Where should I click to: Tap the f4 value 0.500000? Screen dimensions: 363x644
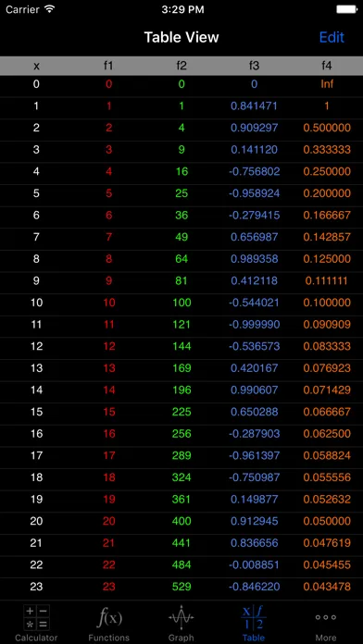tap(327, 128)
